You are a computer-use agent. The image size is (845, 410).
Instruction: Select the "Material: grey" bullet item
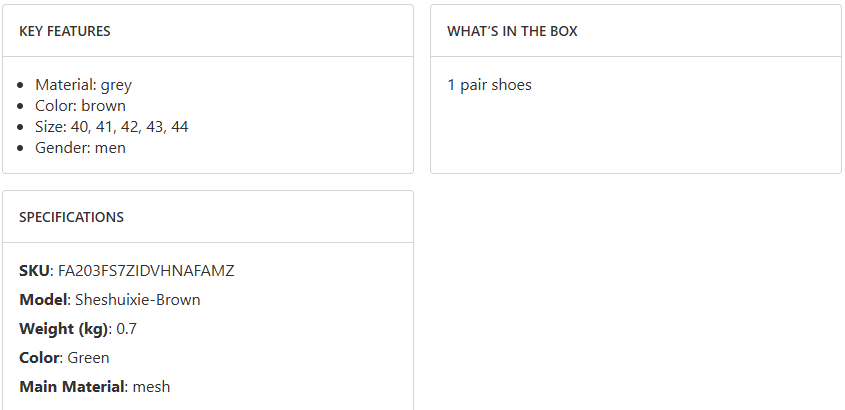[x=83, y=85]
